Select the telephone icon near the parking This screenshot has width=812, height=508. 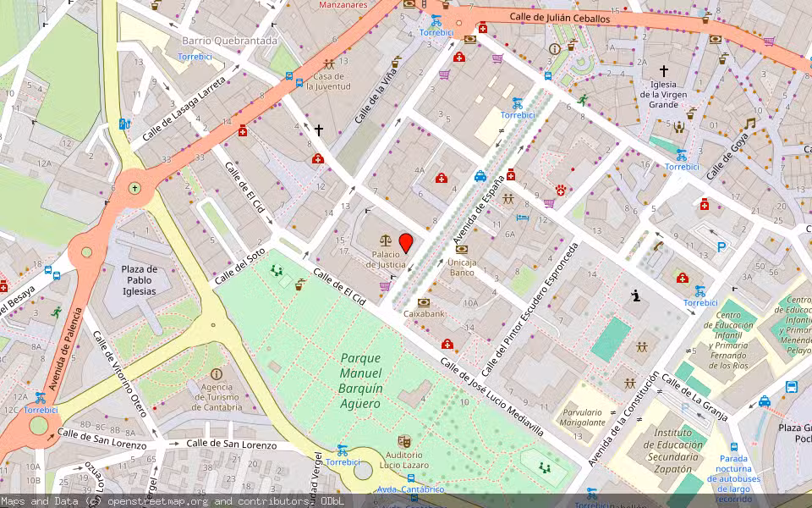click(x=658, y=246)
